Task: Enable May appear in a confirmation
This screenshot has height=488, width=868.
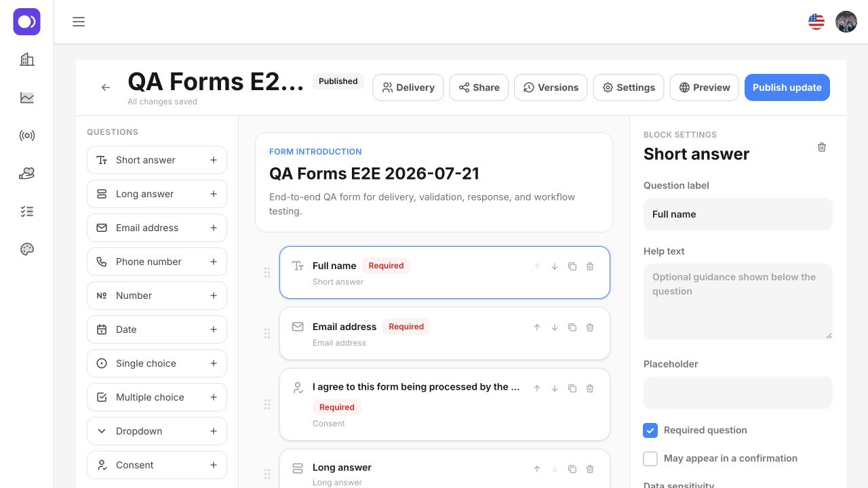Action: click(x=650, y=459)
